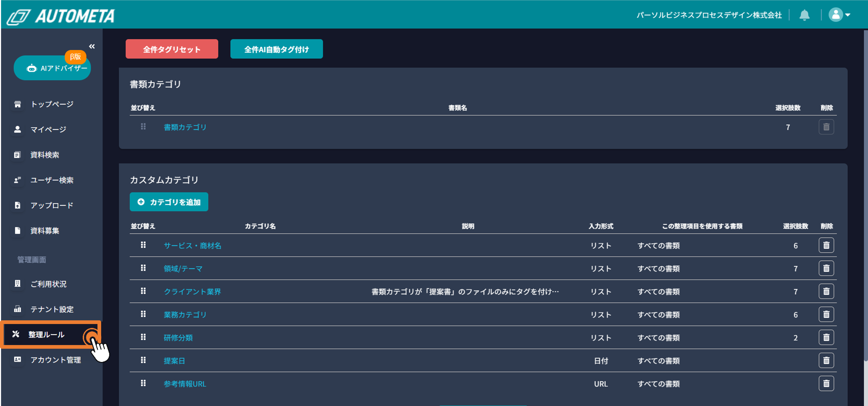Click the ID card icon beside アカウント管理
Viewport: 868px width, 406px height.
pyautogui.click(x=18, y=359)
